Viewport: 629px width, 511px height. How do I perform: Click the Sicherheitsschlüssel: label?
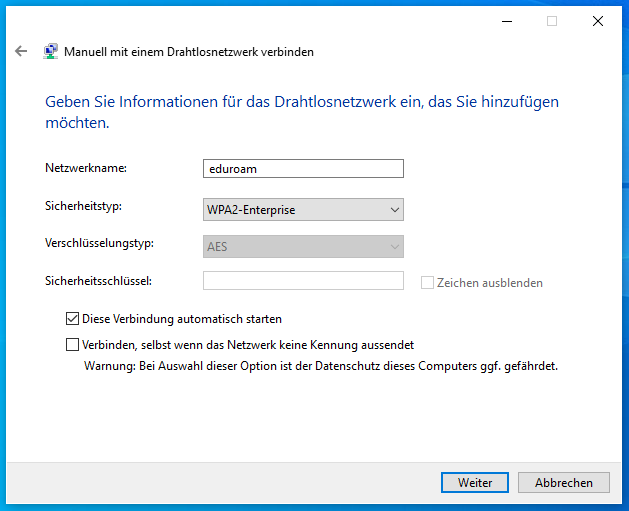[x=98, y=281]
